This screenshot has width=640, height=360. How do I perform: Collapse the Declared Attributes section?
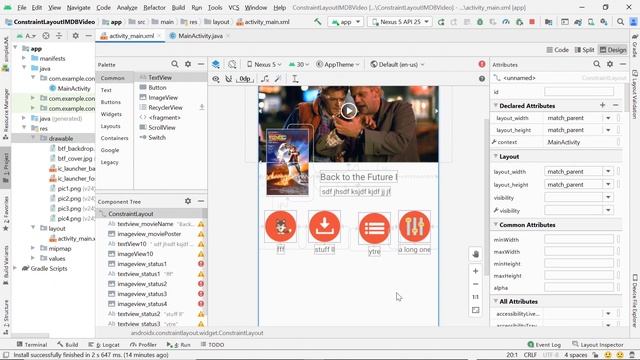(x=496, y=105)
